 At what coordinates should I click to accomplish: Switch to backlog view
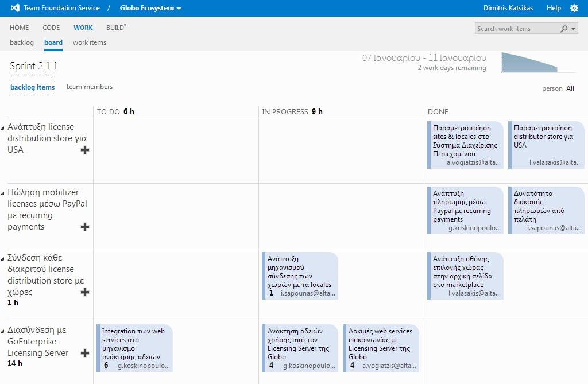tap(22, 42)
